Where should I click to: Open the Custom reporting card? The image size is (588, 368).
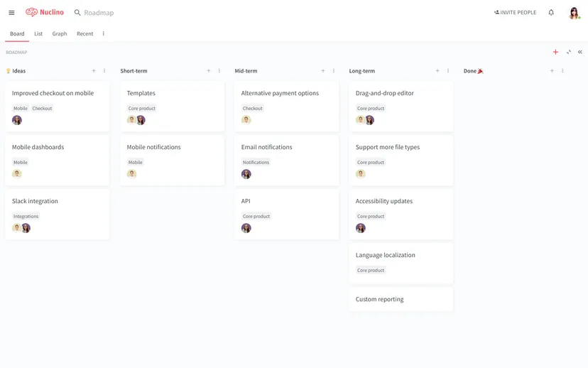401,299
